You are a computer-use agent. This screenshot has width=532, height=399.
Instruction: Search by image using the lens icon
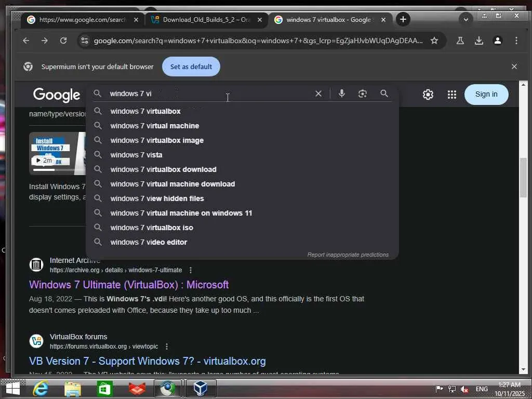tap(362, 94)
